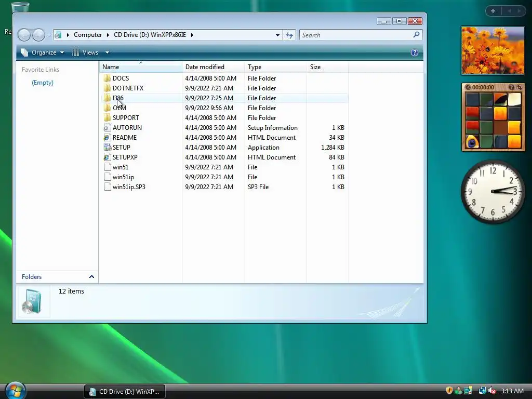Add gadget with sidebar plus button
The image size is (532, 399).
click(x=493, y=11)
